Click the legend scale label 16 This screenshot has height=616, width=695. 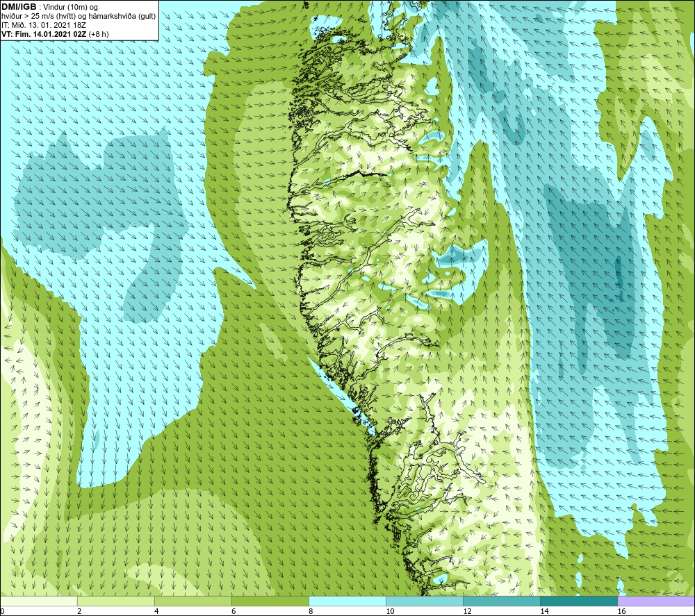click(621, 611)
